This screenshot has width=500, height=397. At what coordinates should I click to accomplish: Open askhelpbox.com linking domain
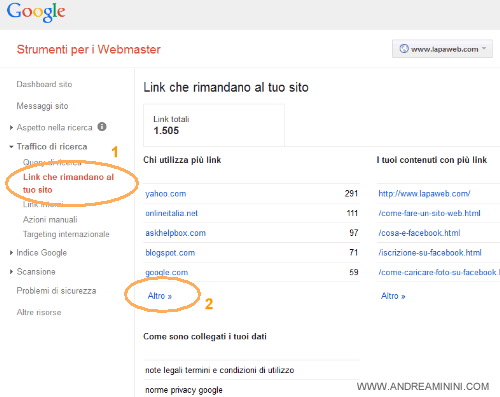click(175, 233)
